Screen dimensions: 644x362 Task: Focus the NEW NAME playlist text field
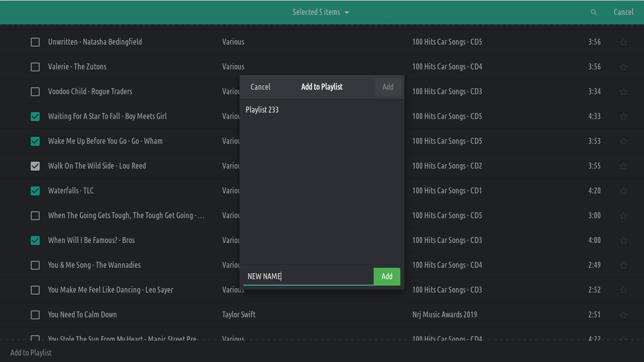click(x=308, y=276)
